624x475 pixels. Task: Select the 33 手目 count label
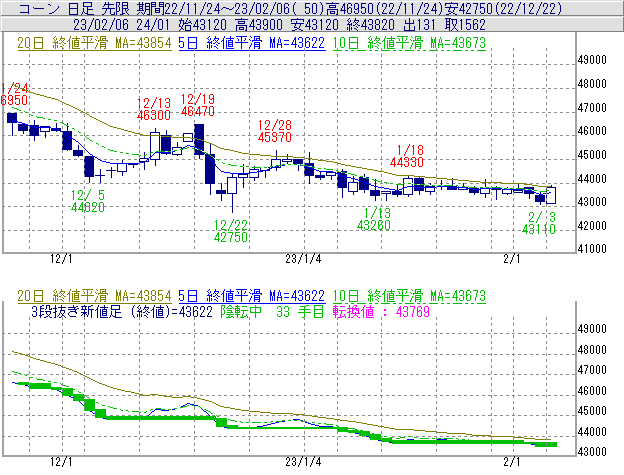click(300, 311)
